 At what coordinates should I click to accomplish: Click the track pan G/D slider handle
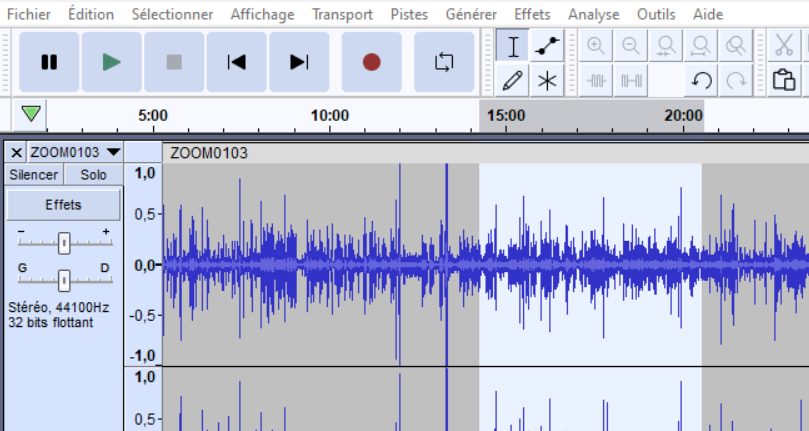[x=64, y=280]
